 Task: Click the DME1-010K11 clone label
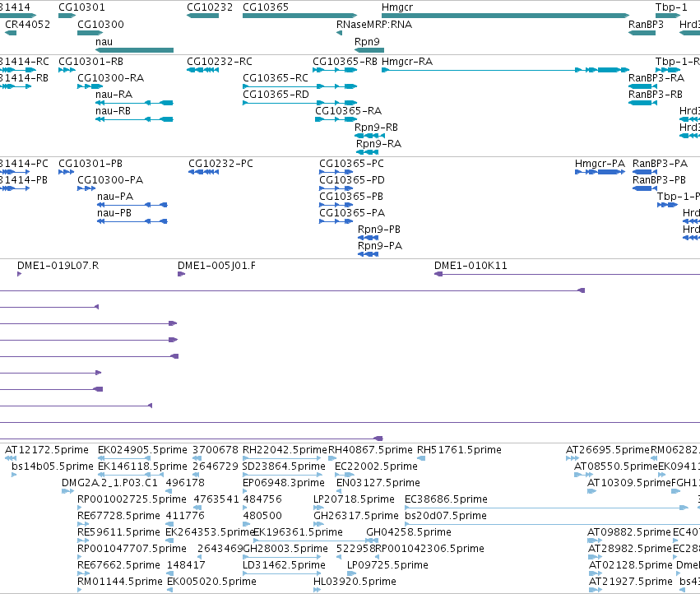471,266
